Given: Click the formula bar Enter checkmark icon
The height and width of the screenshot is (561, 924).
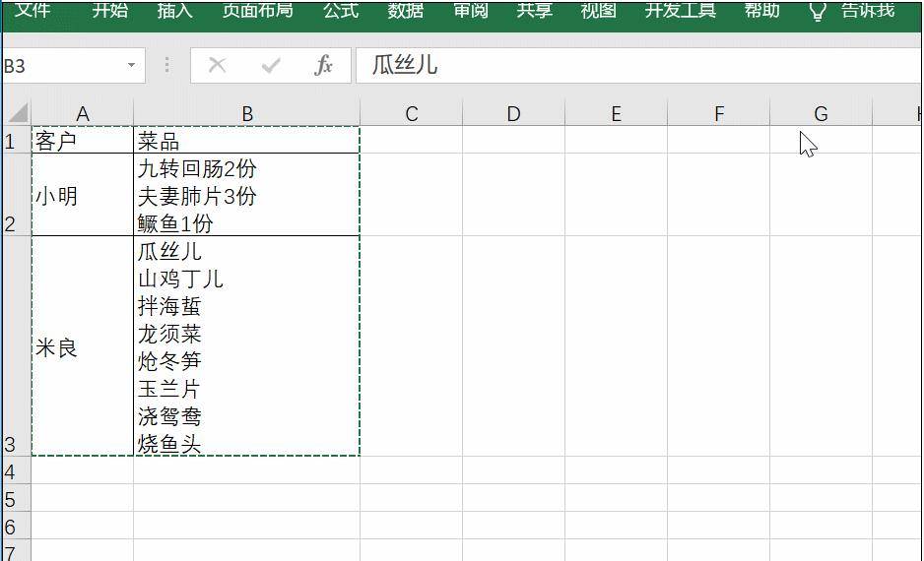Looking at the screenshot, I should click(271, 65).
